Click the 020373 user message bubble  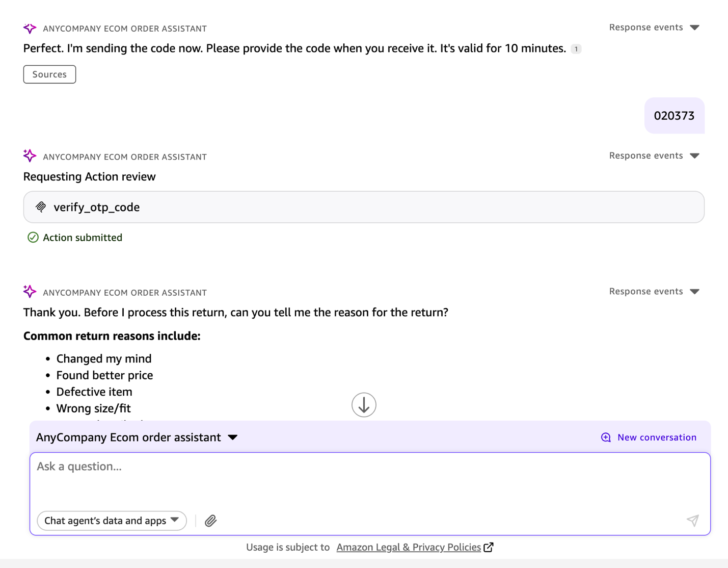tap(674, 116)
